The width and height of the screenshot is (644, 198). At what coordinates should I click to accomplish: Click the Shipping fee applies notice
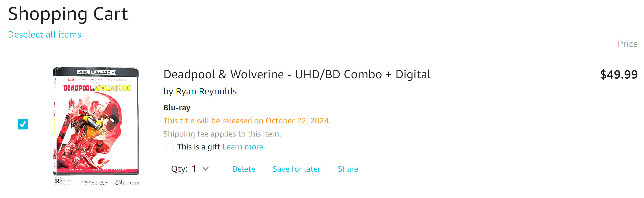click(x=222, y=134)
